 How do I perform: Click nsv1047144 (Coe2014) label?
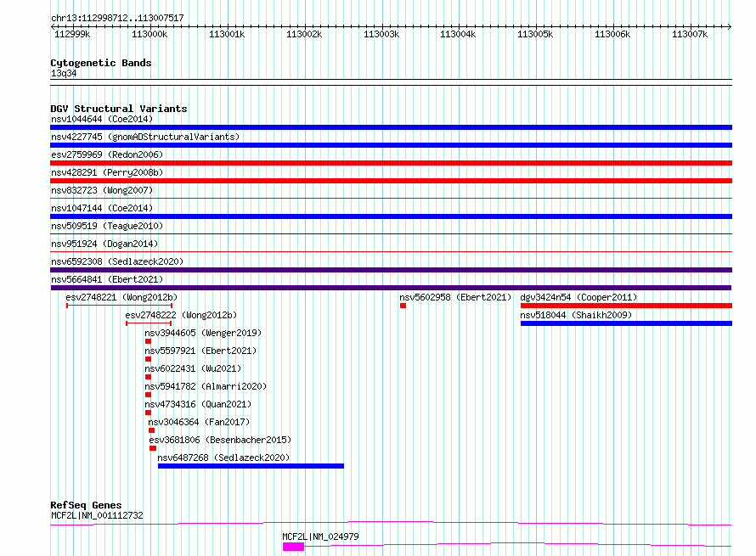click(x=102, y=208)
